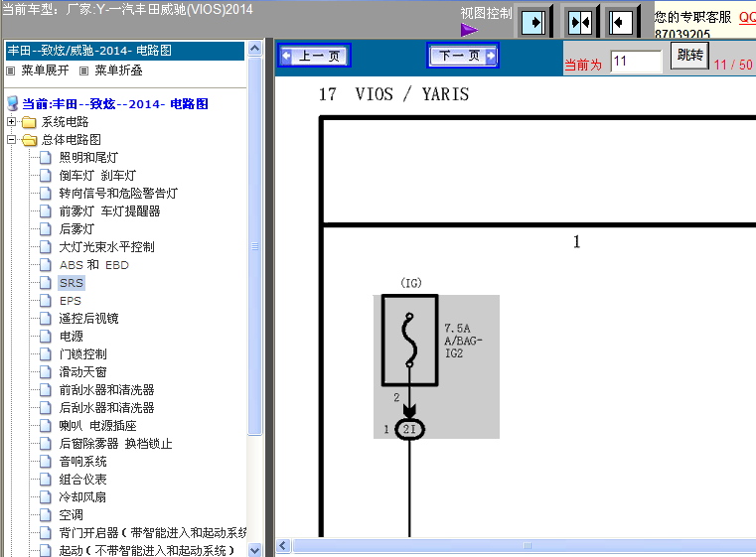Click the document icon beside EPS
The image size is (756, 557).
pyautogui.click(x=46, y=301)
